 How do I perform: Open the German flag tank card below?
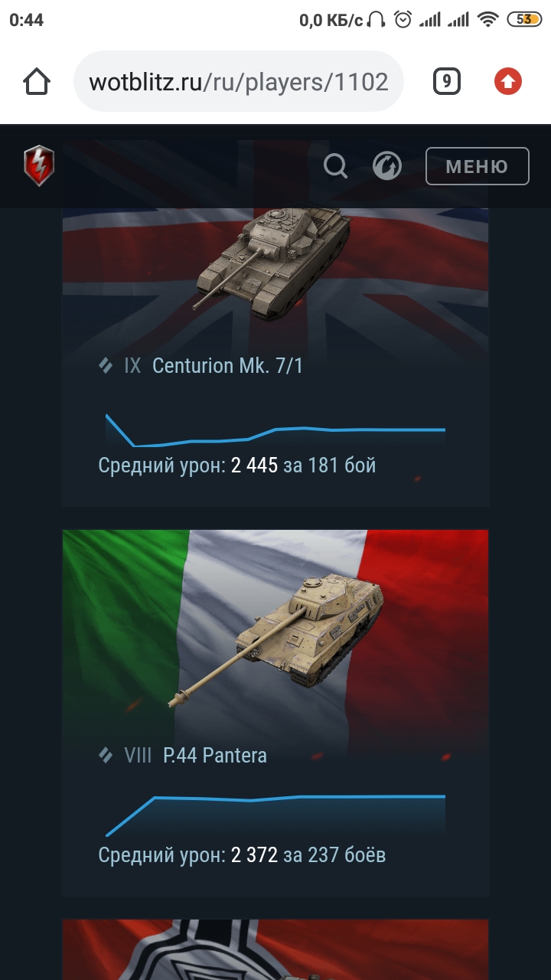(x=275, y=949)
